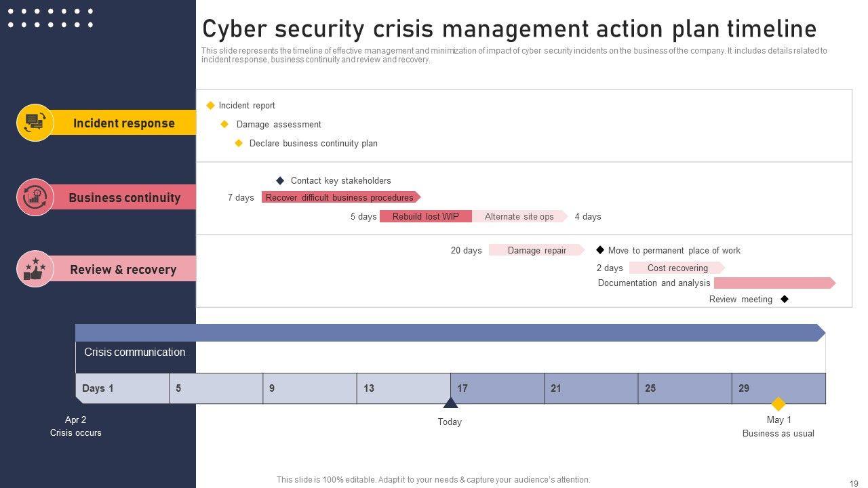The width and height of the screenshot is (868, 488).
Task: Select the Business continuity label
Action: 125,198
